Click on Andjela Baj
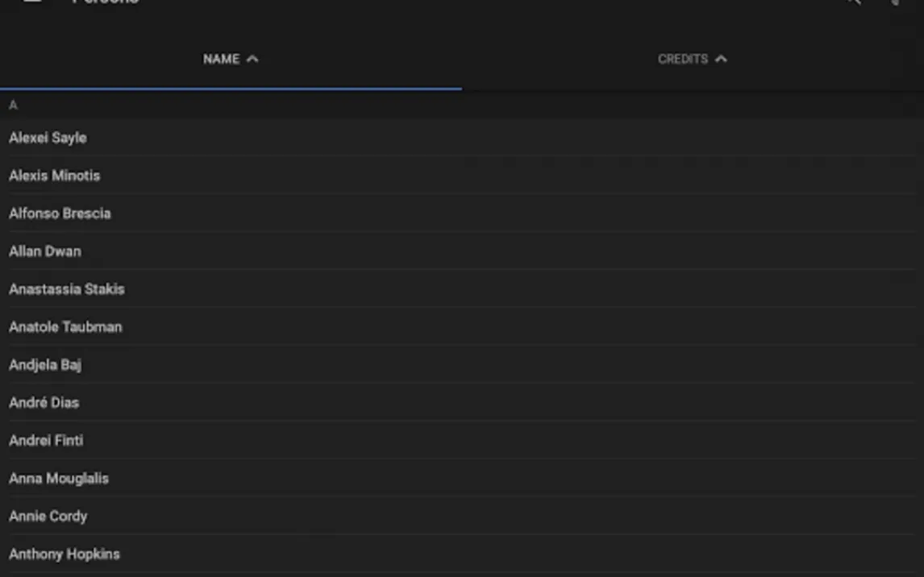Image resolution: width=924 pixels, height=577 pixels. tap(45, 365)
